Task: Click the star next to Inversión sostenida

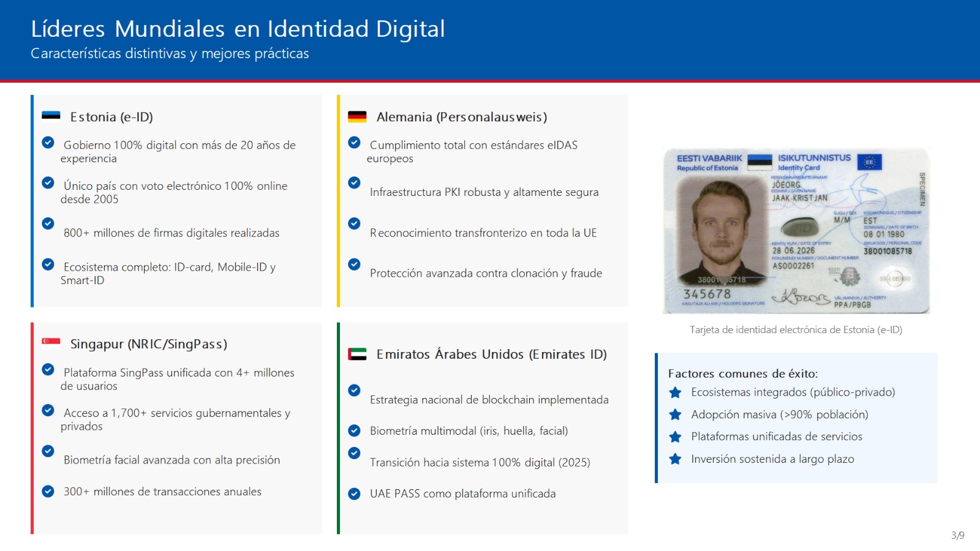Action: tap(675, 459)
